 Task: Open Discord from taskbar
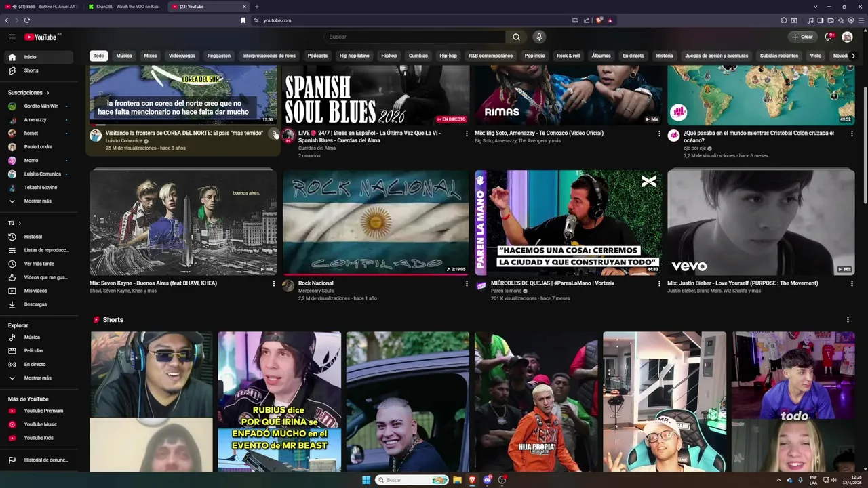pos(487,480)
